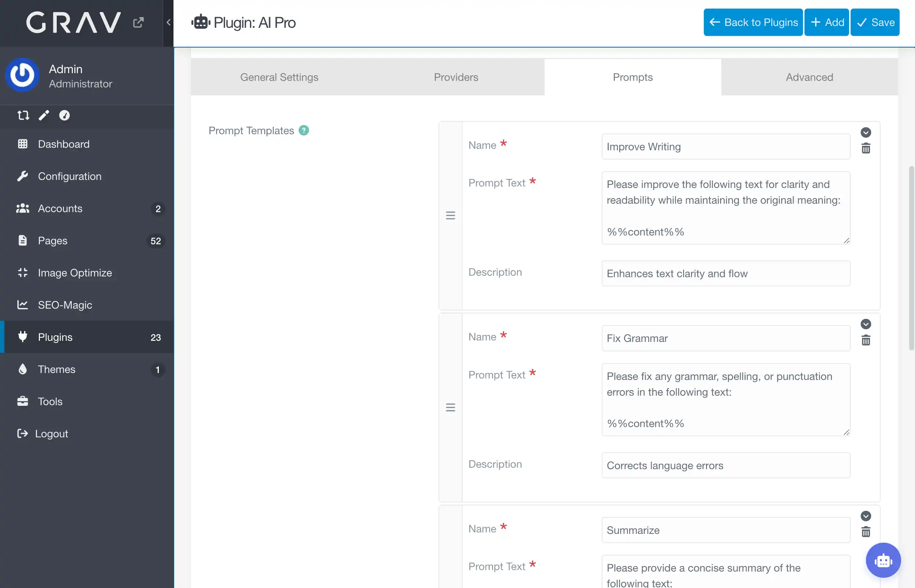Grab drag handle of Improve Writing item
The height and width of the screenshot is (588, 915).
click(451, 216)
